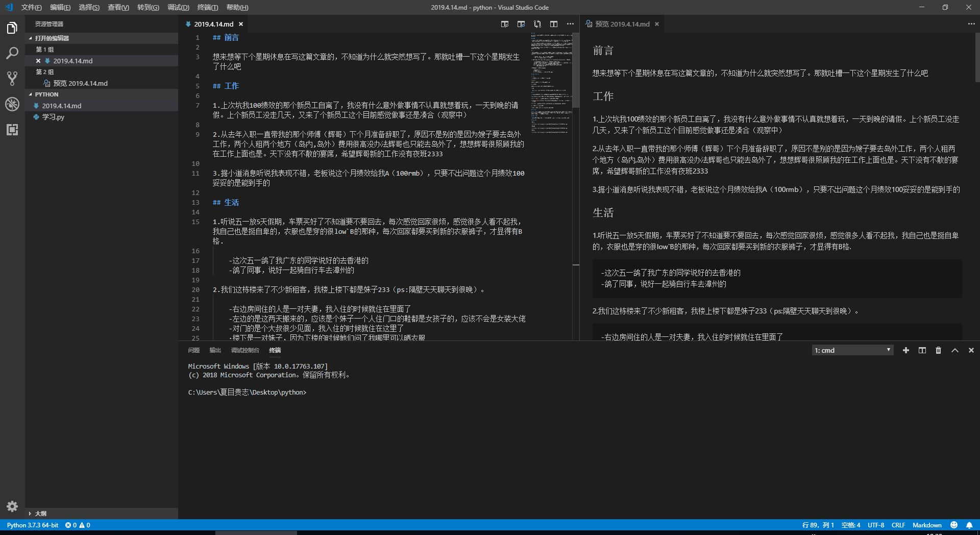Open the notifications bell in status bar
The image size is (980, 535).
pos(969,525)
